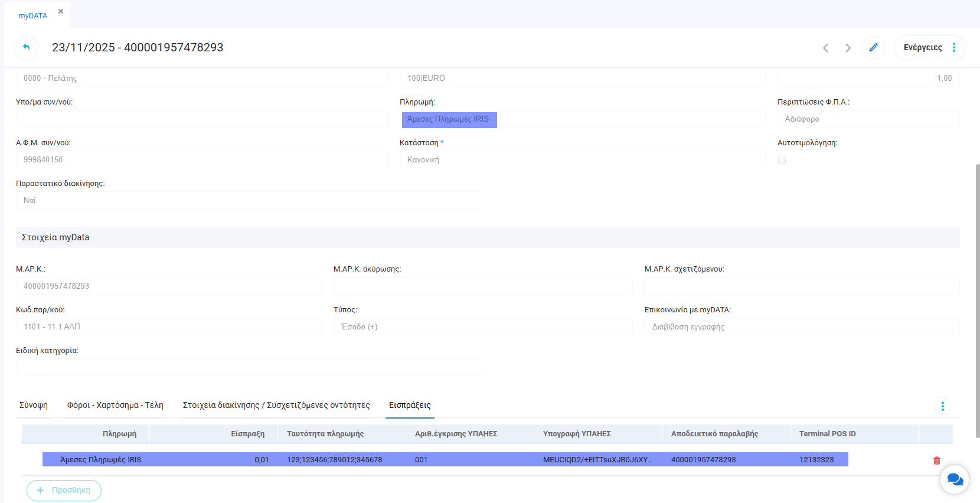
Task: Open the Περιπτώσεις Φ.Π.Α. dropdown
Action: tap(868, 119)
